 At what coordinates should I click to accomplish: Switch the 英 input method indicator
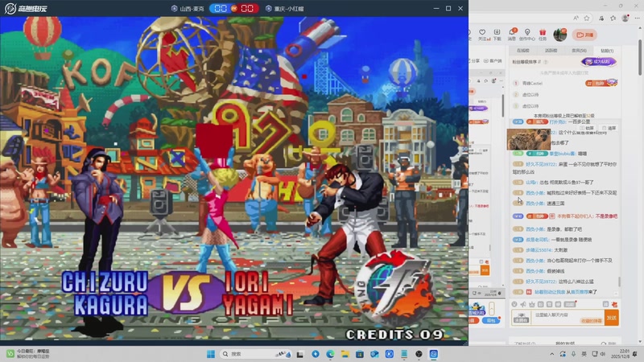(584, 354)
